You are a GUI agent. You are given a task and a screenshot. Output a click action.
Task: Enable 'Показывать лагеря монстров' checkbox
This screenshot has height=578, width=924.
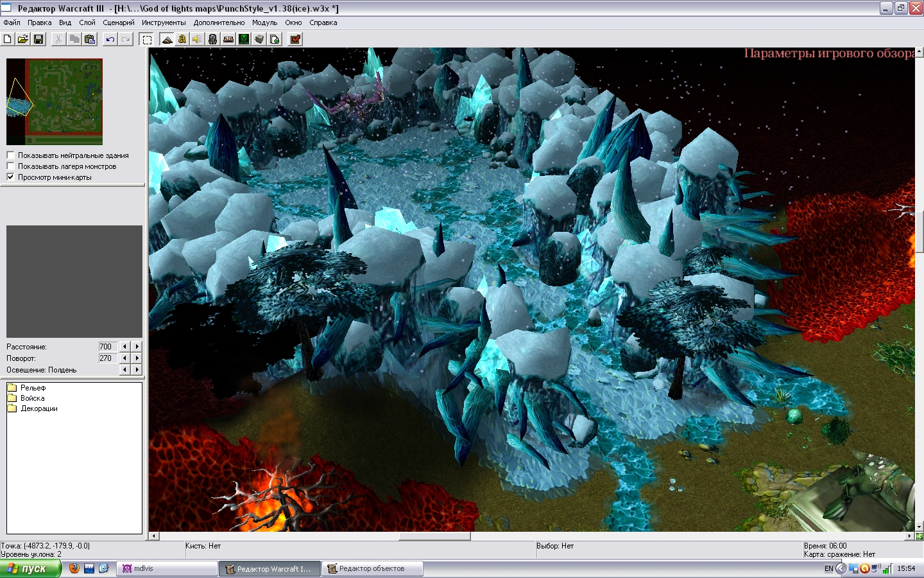[x=10, y=166]
